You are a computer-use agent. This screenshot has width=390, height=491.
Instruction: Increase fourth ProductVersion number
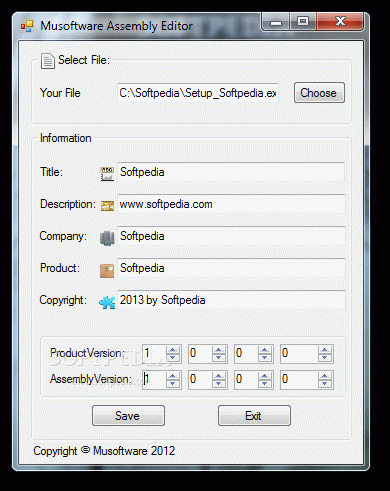point(325,350)
